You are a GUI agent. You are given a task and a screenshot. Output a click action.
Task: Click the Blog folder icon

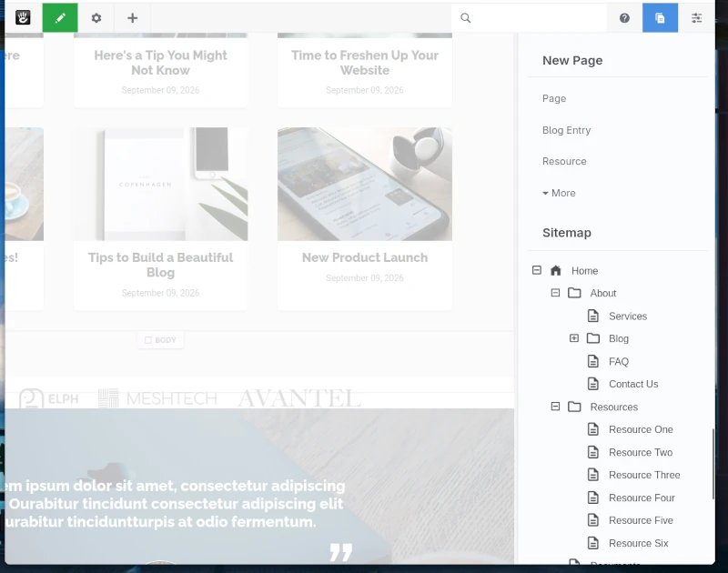(593, 338)
